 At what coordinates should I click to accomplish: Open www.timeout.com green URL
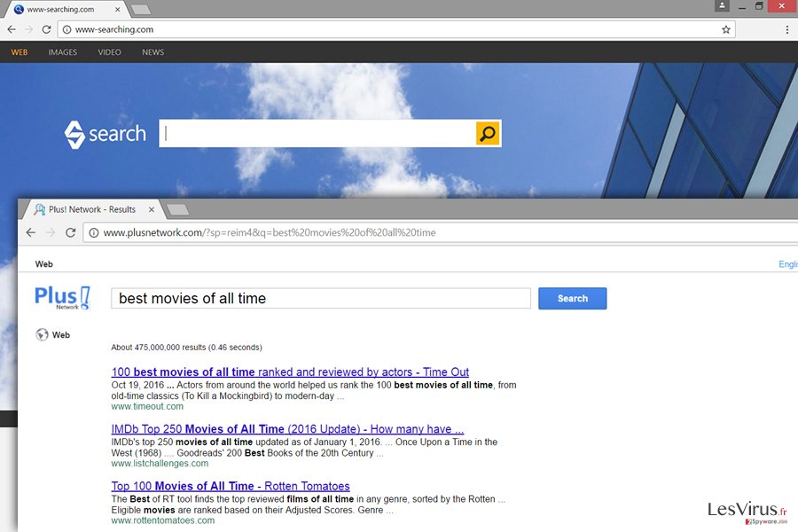point(147,406)
